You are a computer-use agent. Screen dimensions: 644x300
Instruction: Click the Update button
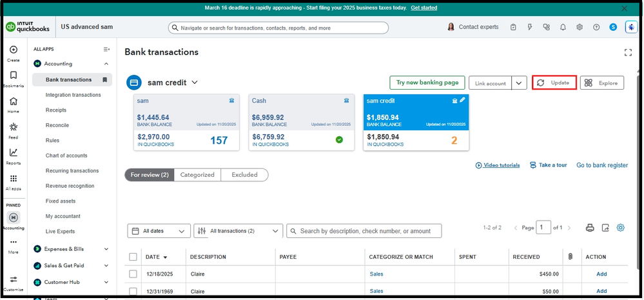pos(554,83)
